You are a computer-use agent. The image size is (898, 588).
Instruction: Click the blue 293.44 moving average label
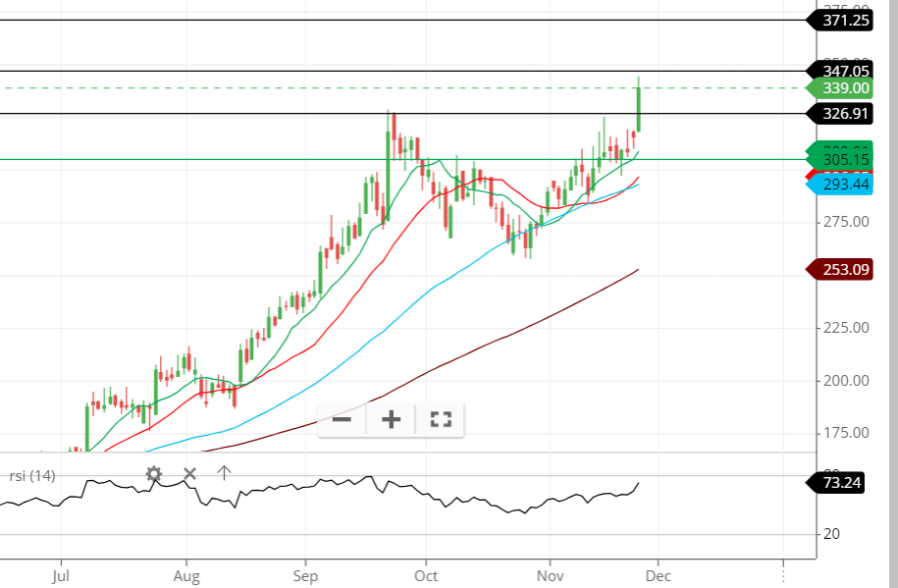tap(839, 185)
